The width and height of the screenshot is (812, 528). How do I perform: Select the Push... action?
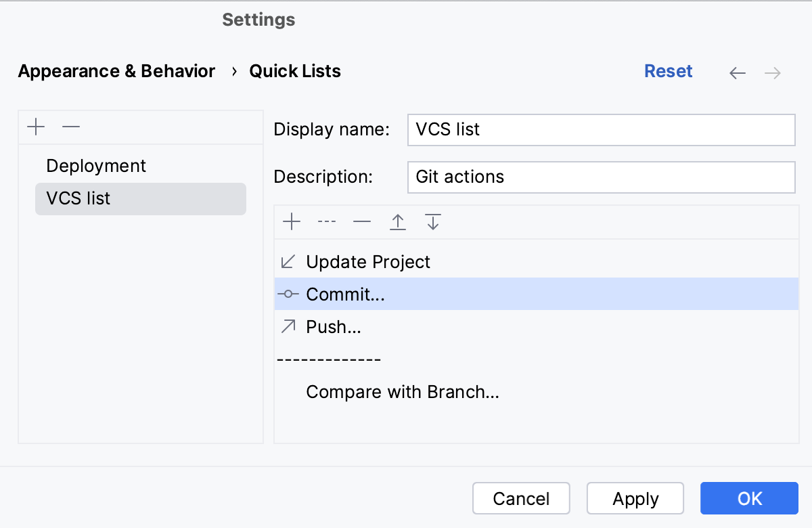(333, 327)
